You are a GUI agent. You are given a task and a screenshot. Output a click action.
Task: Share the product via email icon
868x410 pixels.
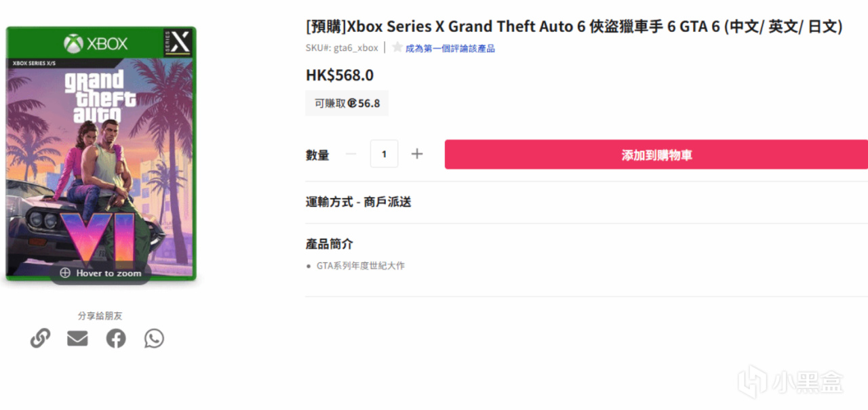(78, 337)
